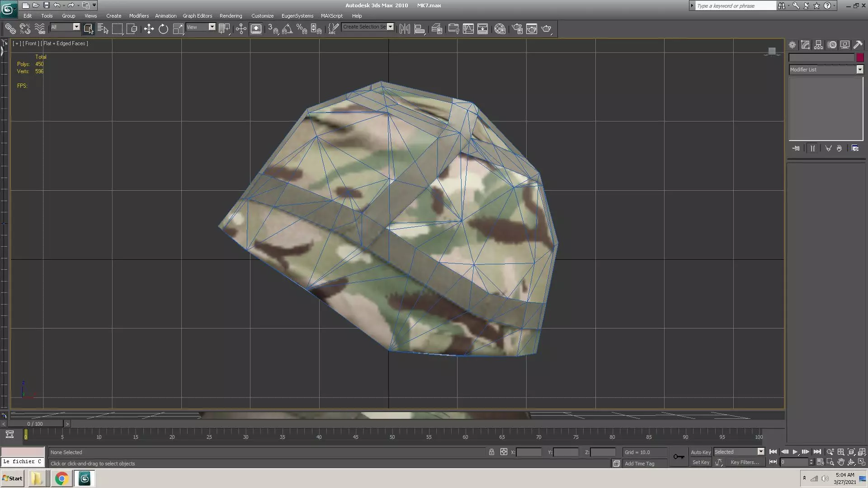Toggle Auto Key mode
868x488 pixels.
[700, 452]
